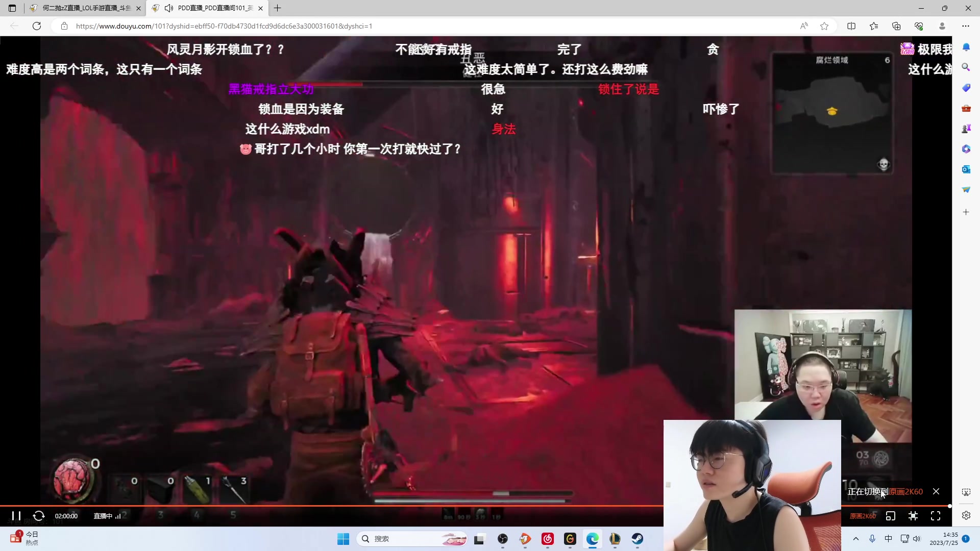Viewport: 980px width, 551px height.
Task: Open sidebar Microsoft 365
Action: pos(966,149)
